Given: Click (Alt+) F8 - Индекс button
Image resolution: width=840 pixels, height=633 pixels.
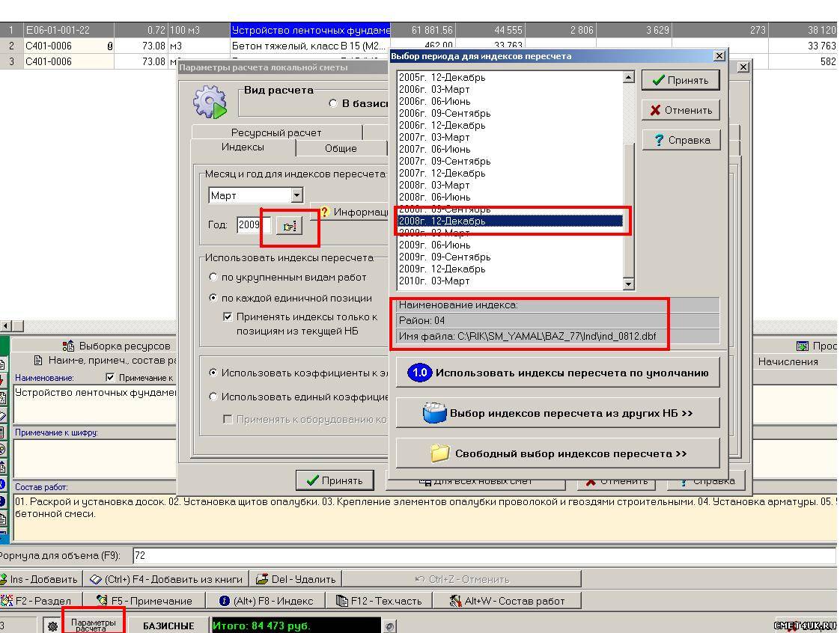Looking at the screenshot, I should click(267, 601).
